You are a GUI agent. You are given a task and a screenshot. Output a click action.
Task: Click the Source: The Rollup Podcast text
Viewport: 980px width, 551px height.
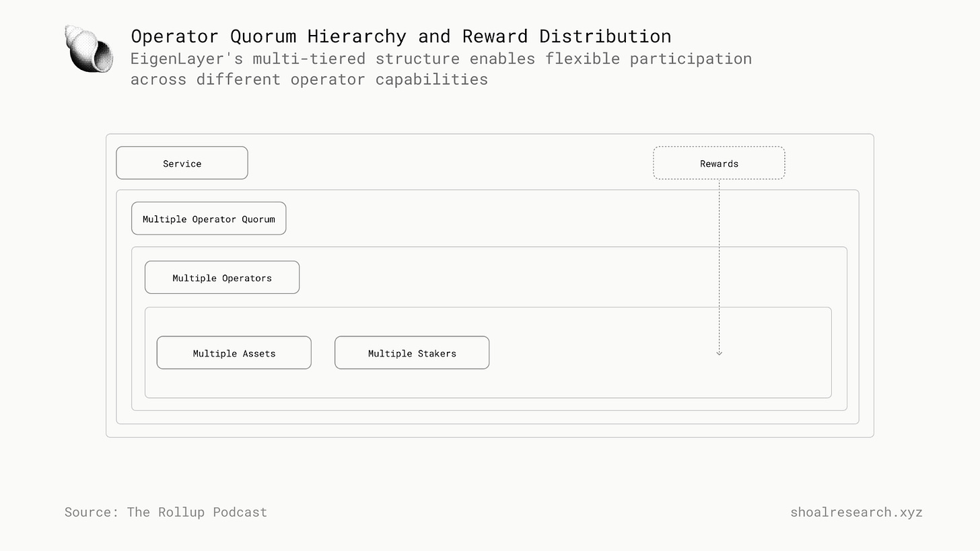point(166,512)
